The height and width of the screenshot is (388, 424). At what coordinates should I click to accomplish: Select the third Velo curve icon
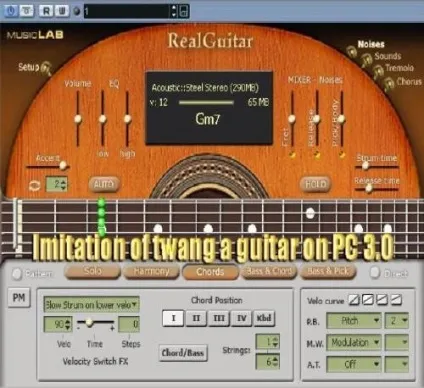tap(382, 300)
